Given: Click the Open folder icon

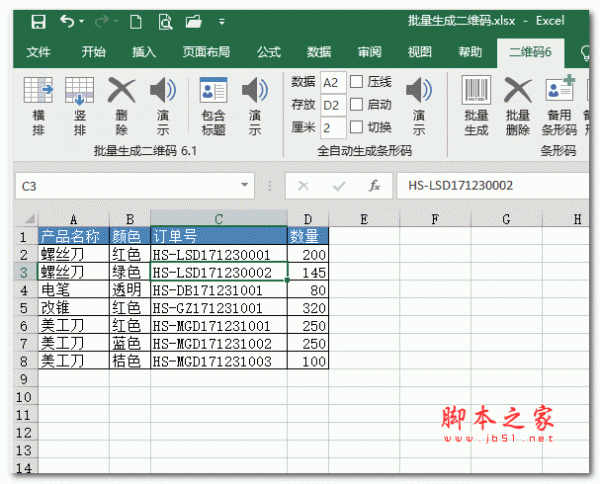Looking at the screenshot, I should pos(194,21).
